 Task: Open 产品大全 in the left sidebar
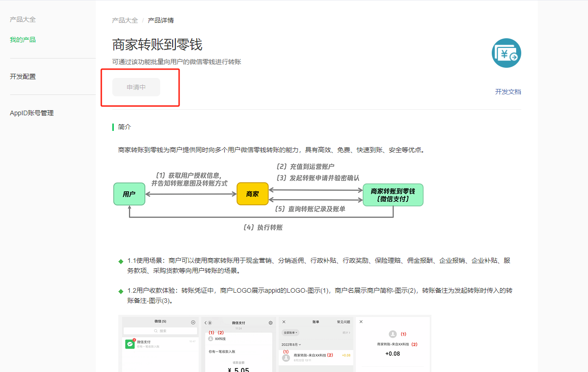pyautogui.click(x=23, y=19)
